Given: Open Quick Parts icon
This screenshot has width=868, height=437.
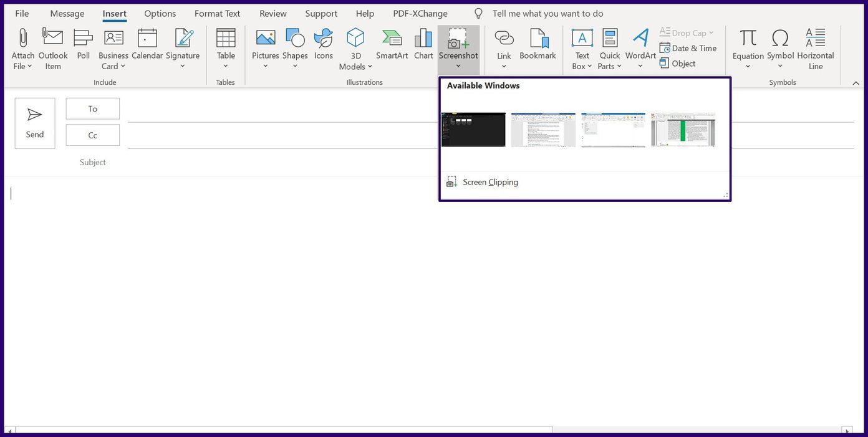Looking at the screenshot, I should click(x=610, y=37).
